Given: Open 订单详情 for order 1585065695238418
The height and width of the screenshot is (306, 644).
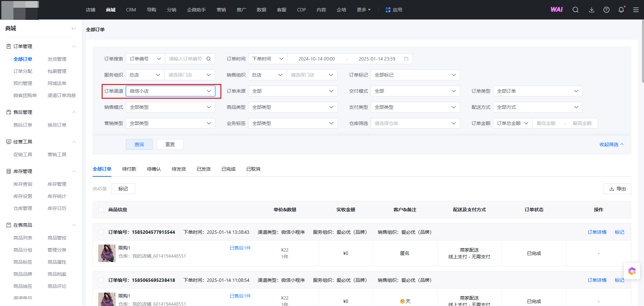Looking at the screenshot, I should 597,280.
